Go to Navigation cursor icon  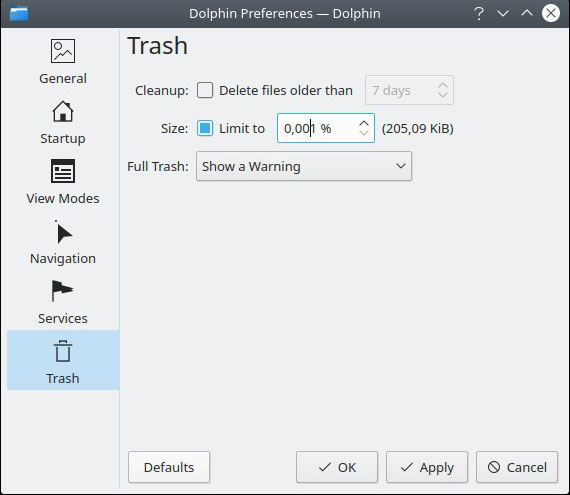[x=63, y=233]
